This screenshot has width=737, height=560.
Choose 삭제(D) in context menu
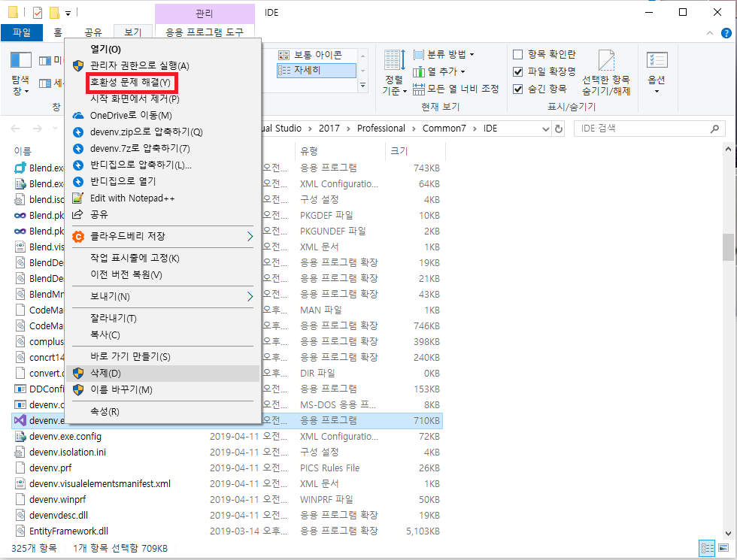[162, 374]
